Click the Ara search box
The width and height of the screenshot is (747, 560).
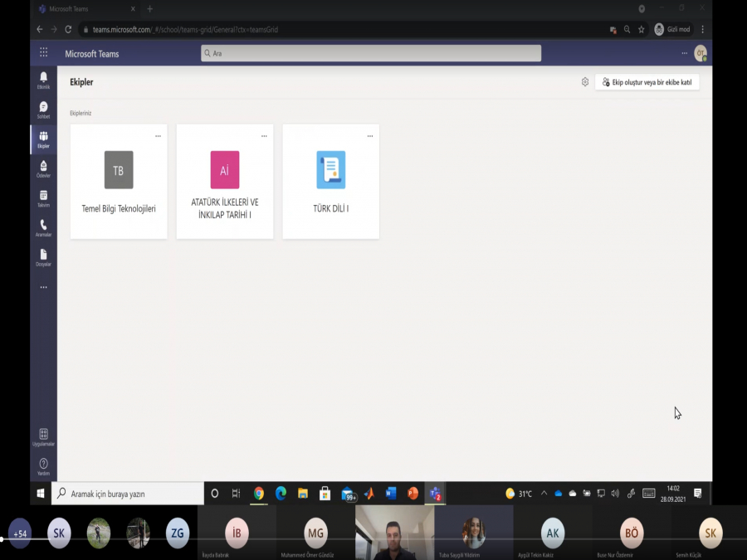pos(371,53)
